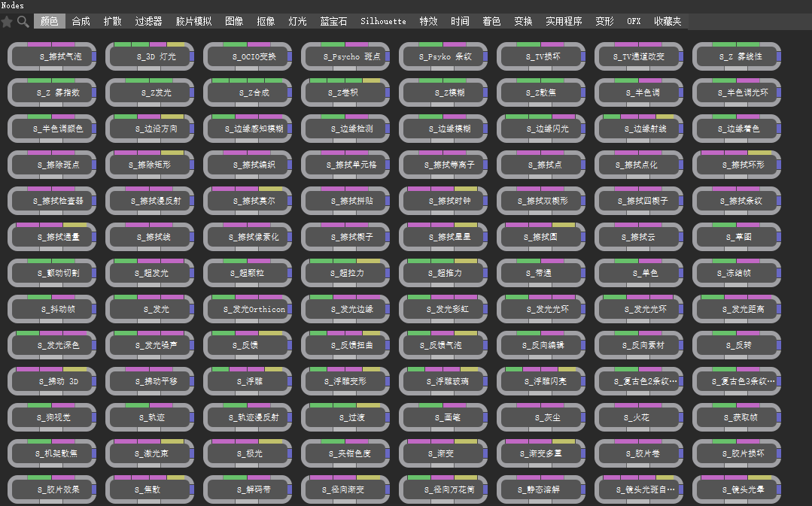Pick the S_带通 node
The width and height of the screenshot is (812, 506).
[541, 273]
